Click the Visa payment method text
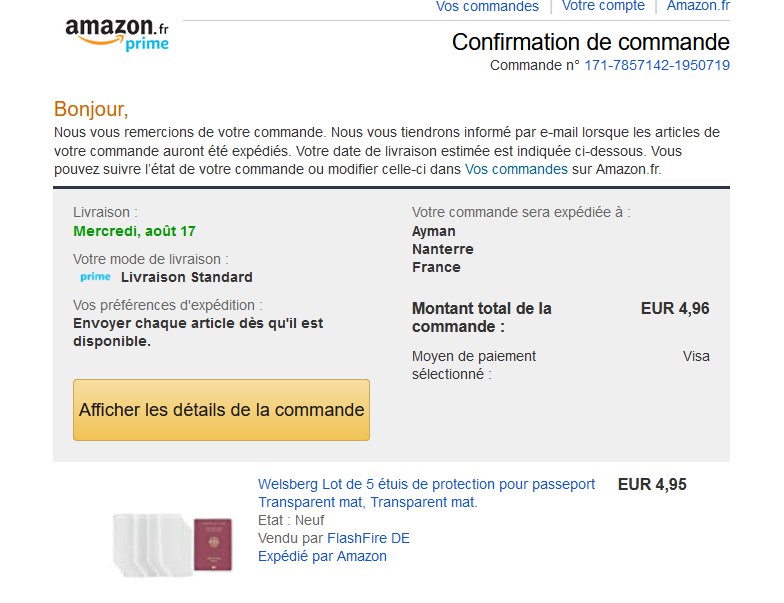Viewport: 784px width, 603px height. [696, 356]
